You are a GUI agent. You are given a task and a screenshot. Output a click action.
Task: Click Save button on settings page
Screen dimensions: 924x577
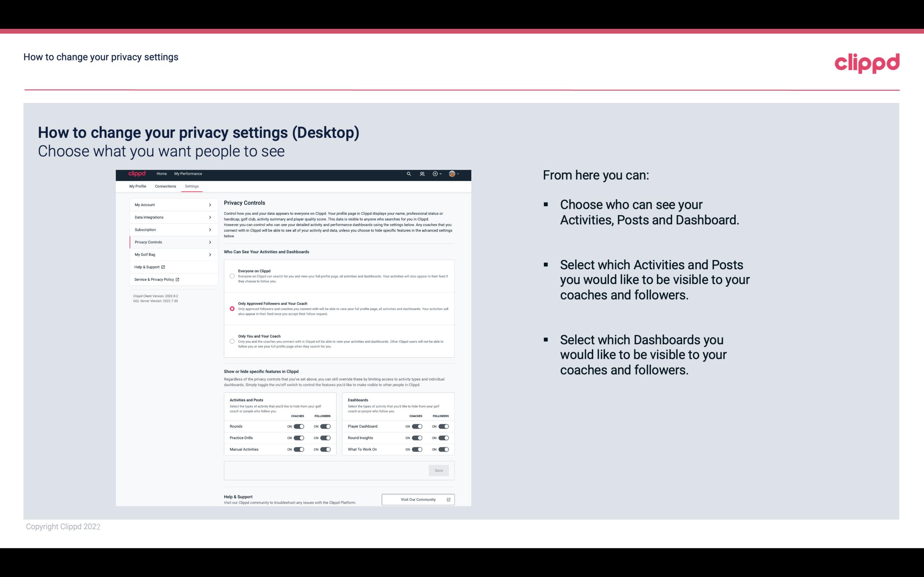point(438,470)
